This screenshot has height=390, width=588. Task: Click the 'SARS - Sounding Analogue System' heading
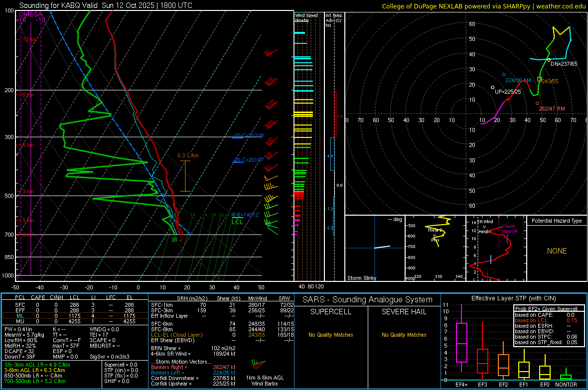368,300
